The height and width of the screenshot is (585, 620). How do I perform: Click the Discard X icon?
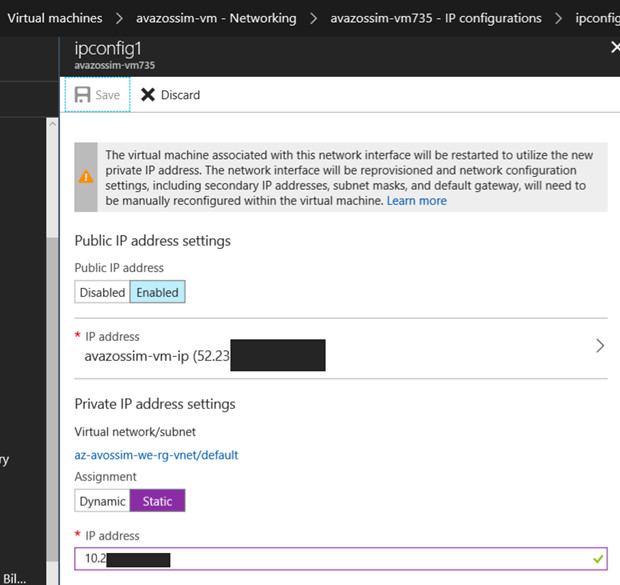[148, 95]
